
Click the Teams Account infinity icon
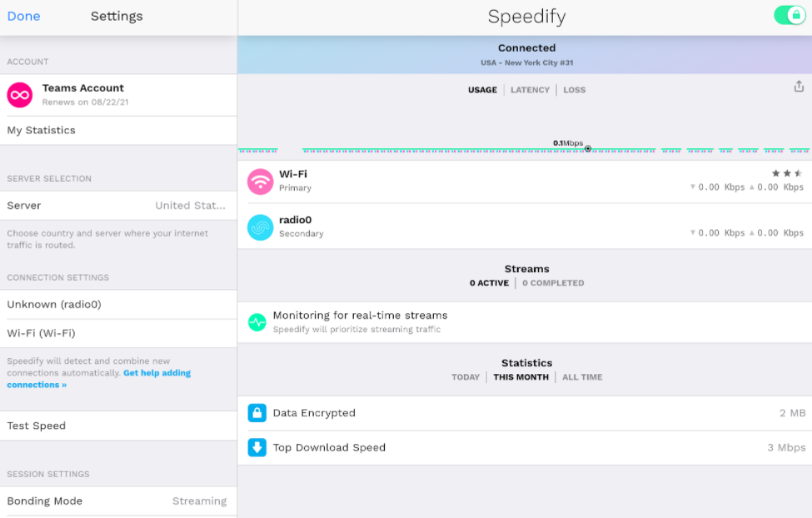point(18,95)
